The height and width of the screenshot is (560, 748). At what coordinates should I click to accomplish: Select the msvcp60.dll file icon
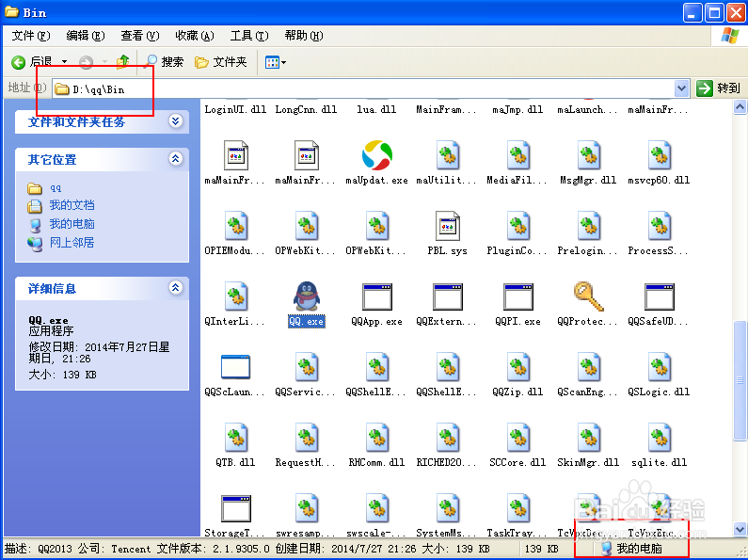(x=660, y=155)
